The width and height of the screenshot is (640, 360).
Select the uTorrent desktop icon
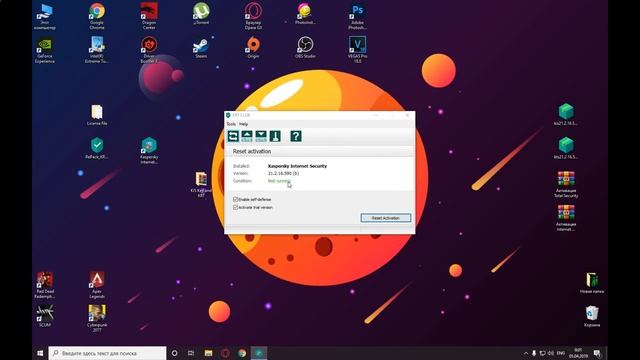(x=201, y=13)
